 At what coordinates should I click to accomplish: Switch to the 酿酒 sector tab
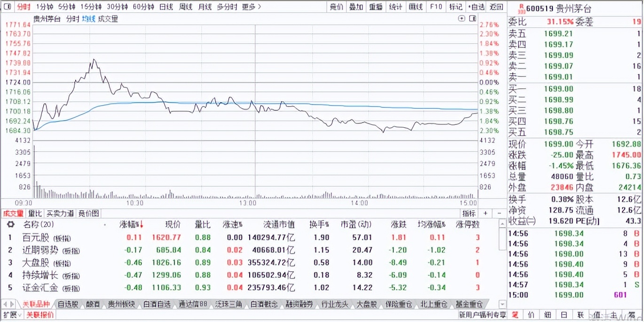(x=92, y=304)
